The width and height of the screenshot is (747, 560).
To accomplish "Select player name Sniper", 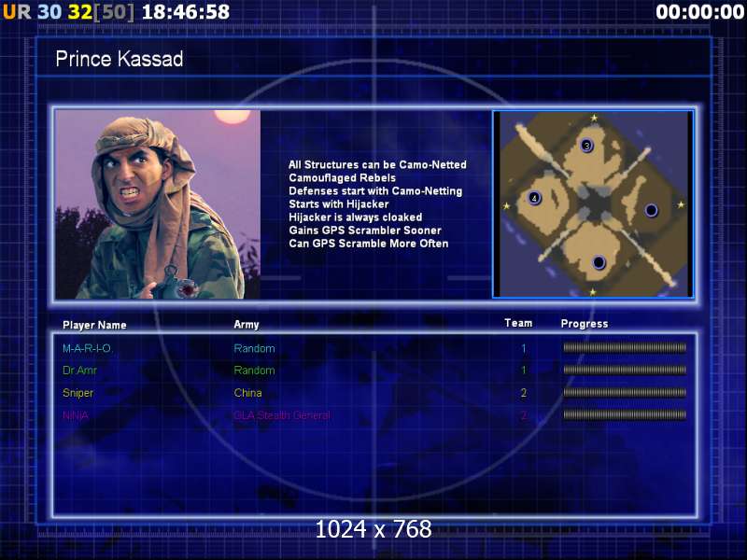I will [x=78, y=393].
